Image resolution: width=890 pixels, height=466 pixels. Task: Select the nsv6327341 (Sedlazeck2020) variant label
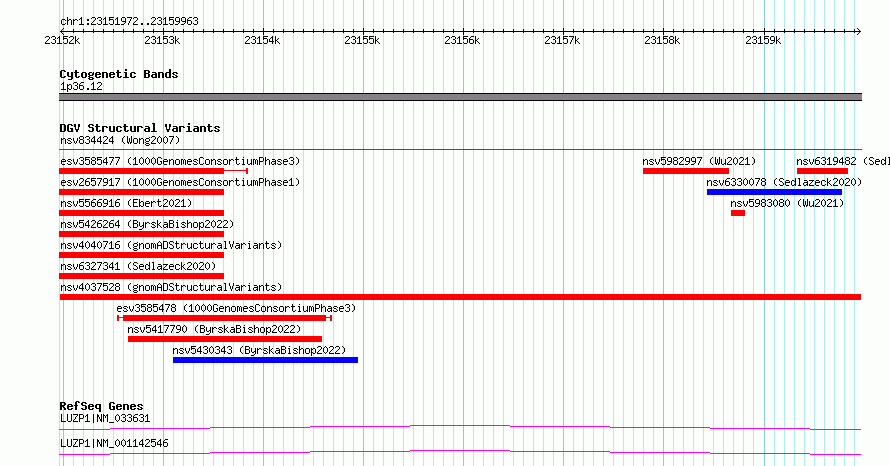coord(138,266)
